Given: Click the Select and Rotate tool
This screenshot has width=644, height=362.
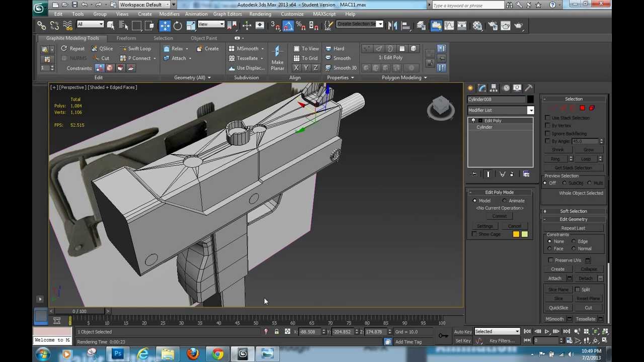Looking at the screenshot, I should 178,26.
